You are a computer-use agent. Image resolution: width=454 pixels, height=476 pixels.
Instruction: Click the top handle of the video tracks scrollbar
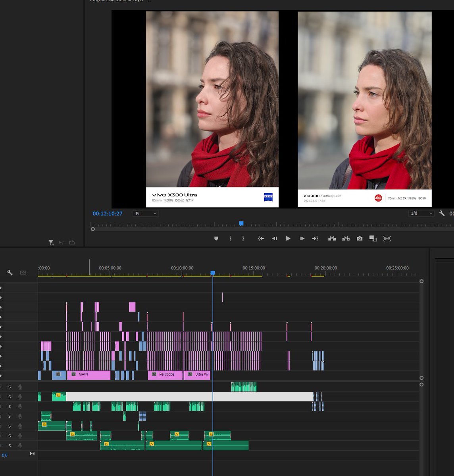coord(421,281)
